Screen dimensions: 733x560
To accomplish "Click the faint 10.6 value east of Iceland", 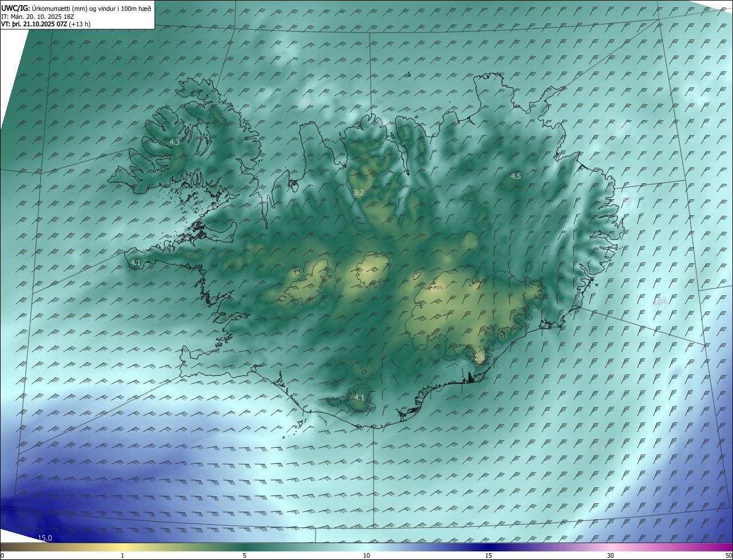I will pyautogui.click(x=660, y=302).
